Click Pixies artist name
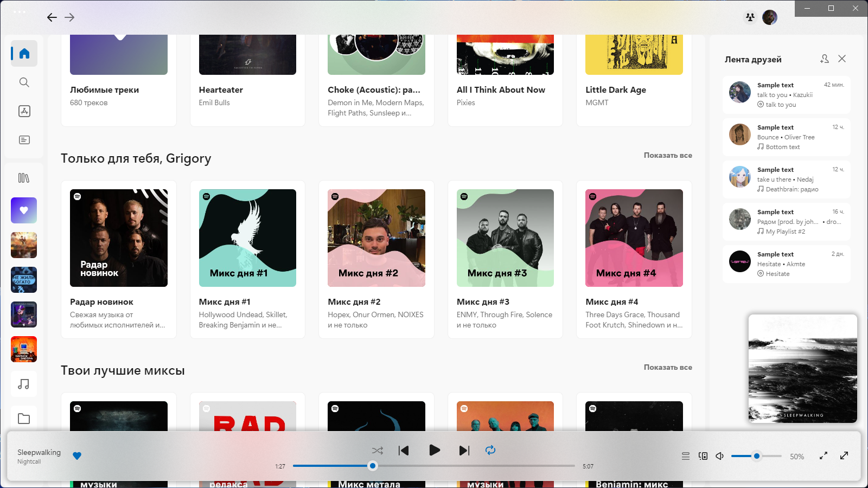Image resolution: width=868 pixels, height=488 pixels. 466,102
